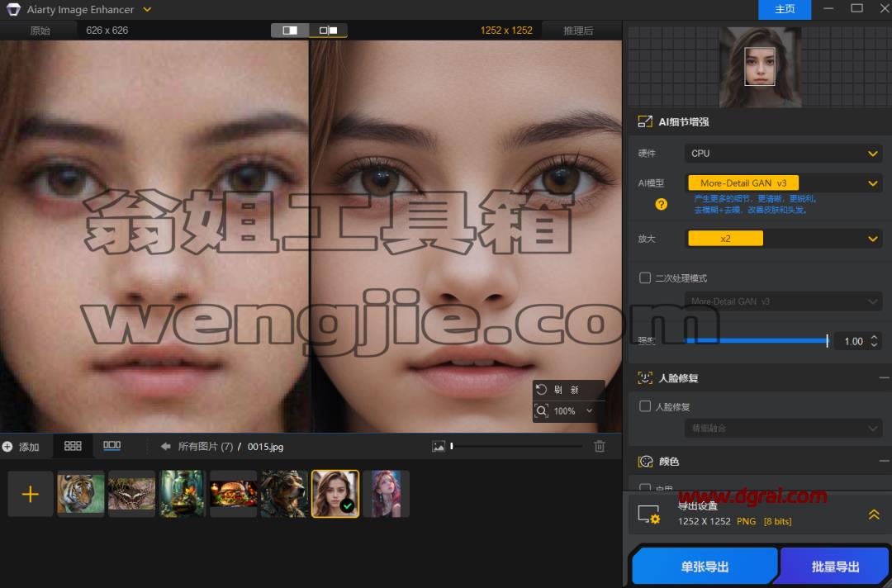Select the tiger thumbnail
892x588 pixels.
[x=81, y=494]
